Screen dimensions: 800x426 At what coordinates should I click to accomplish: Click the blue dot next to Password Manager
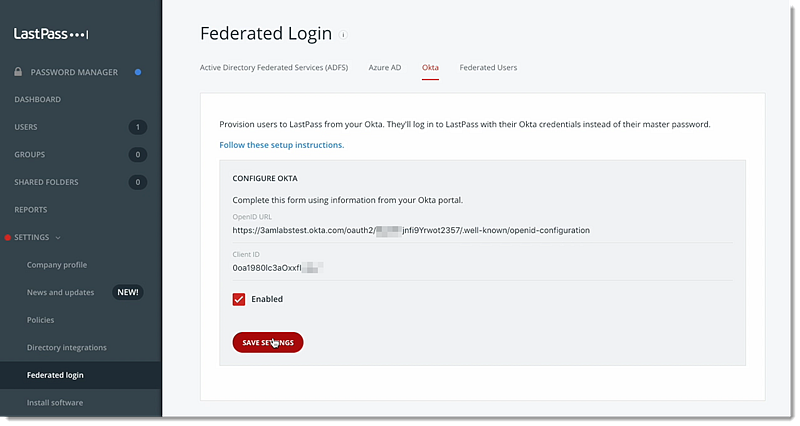[138, 72]
